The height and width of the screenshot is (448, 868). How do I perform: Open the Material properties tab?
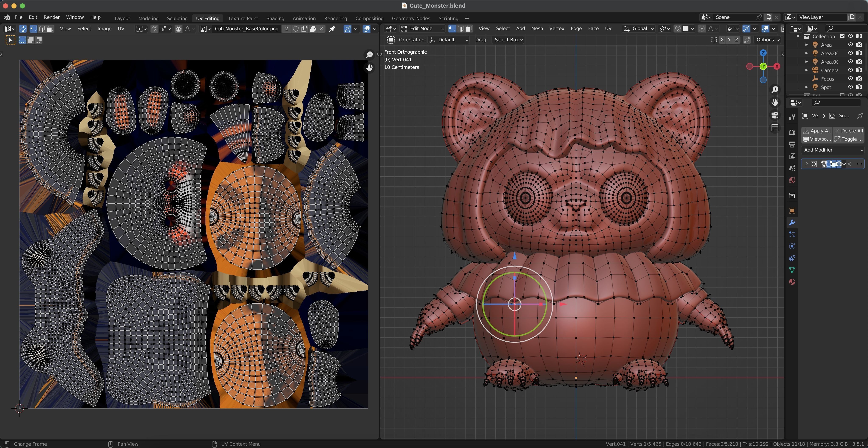(792, 282)
